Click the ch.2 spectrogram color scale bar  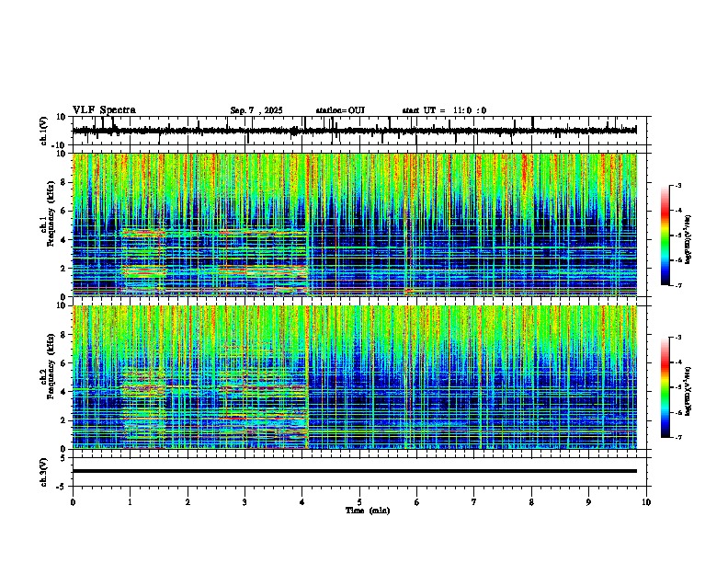pyautogui.click(x=665, y=387)
